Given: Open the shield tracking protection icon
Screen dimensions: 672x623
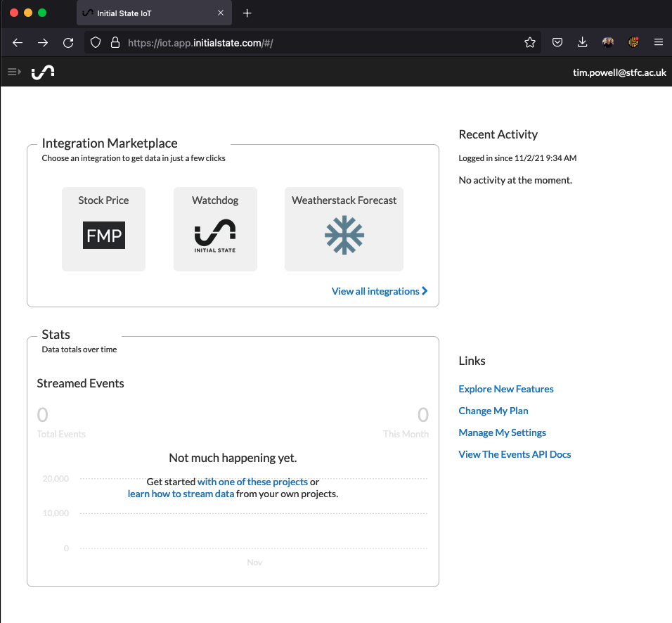Looking at the screenshot, I should (96, 42).
